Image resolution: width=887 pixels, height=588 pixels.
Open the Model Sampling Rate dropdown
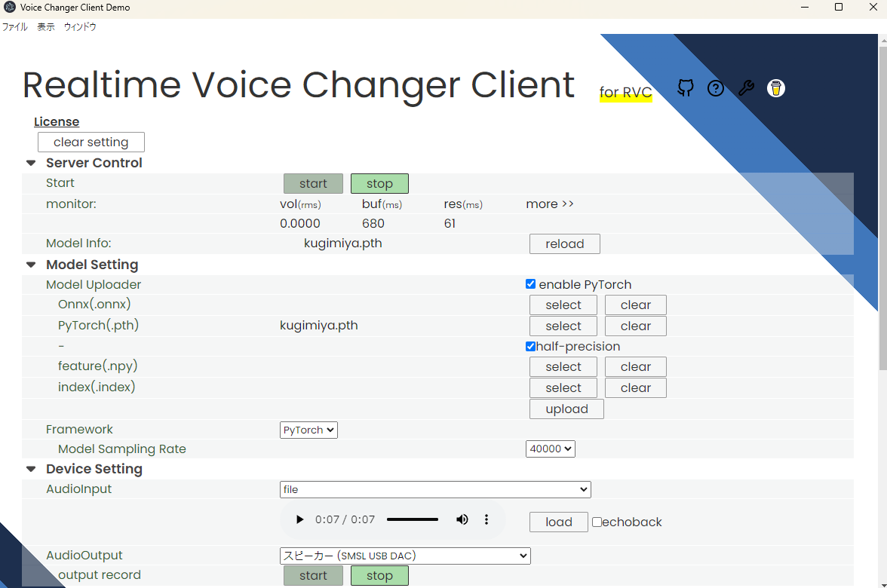point(551,449)
